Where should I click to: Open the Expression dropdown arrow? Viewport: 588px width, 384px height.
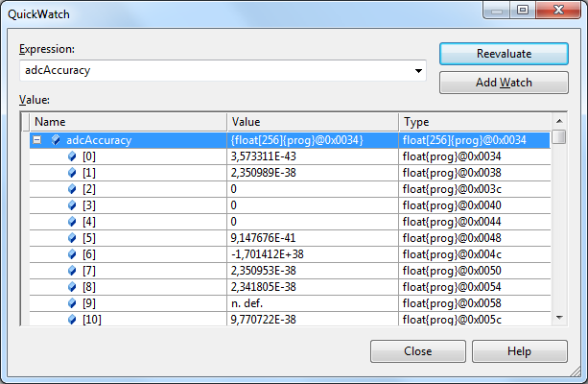tap(418, 71)
